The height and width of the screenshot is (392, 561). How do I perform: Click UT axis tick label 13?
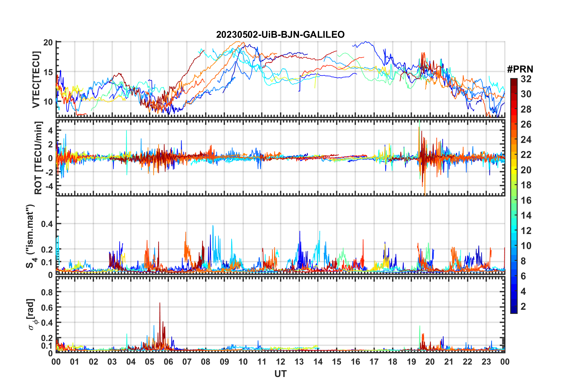point(299,362)
